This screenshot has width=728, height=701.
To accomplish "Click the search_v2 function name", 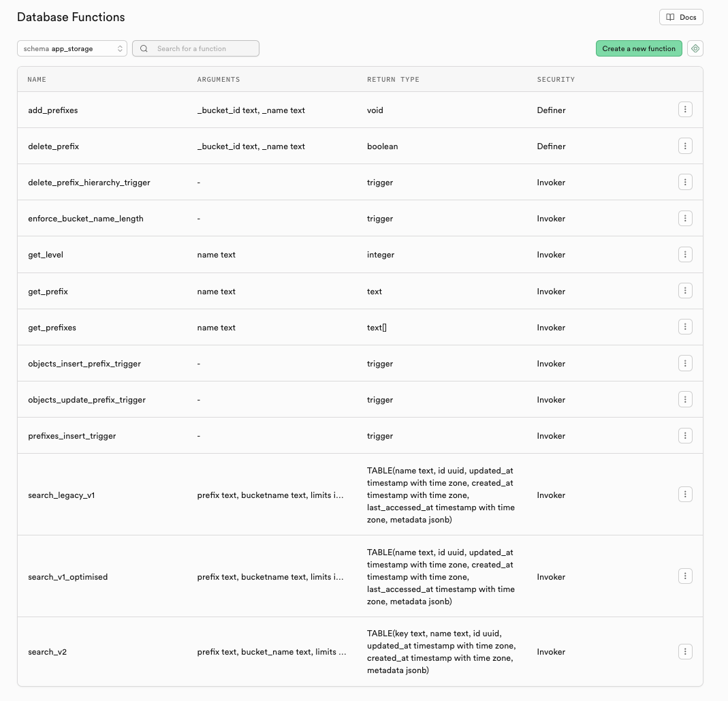I will pos(48,652).
